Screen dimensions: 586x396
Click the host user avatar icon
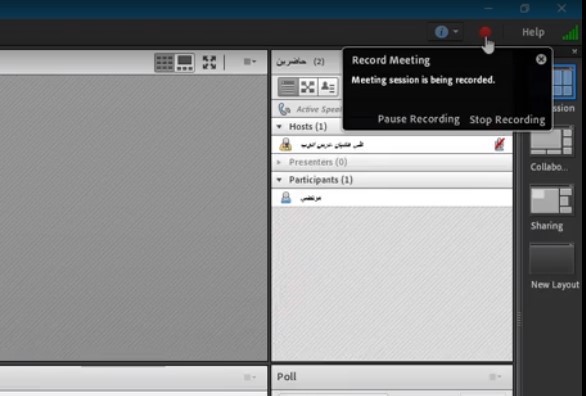[x=286, y=145]
